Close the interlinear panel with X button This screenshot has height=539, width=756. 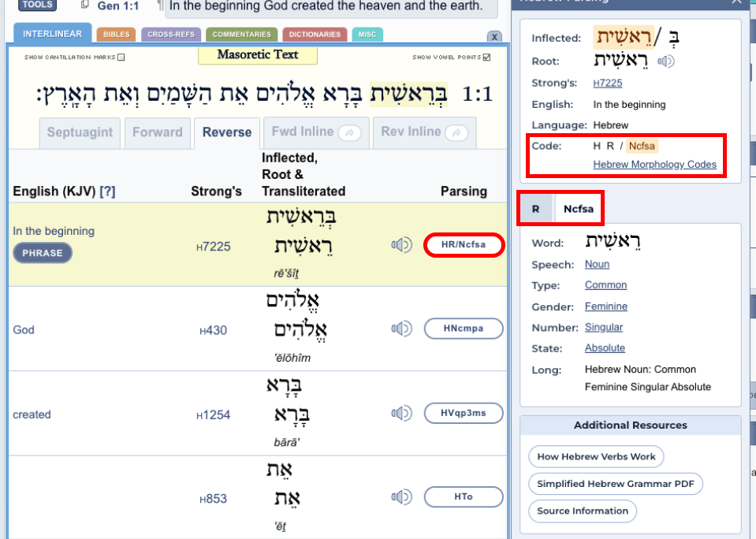[x=494, y=36]
